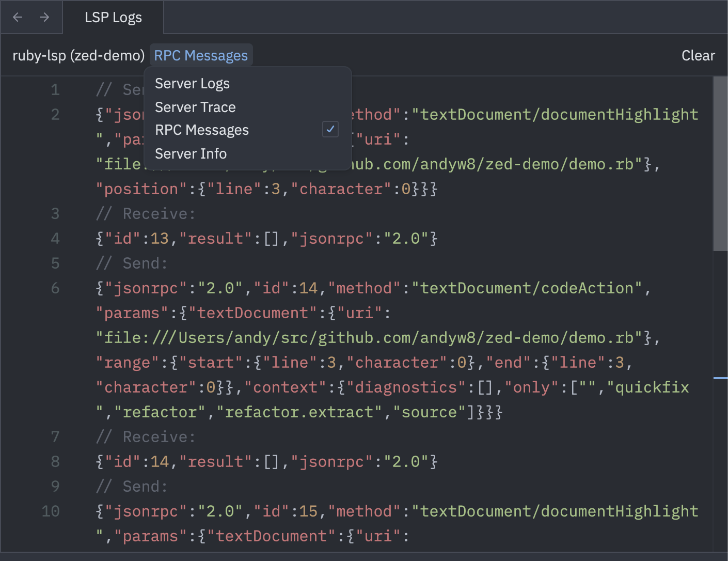728x561 pixels.
Task: Click the vertical scrollbar thumb
Action: (x=720, y=164)
